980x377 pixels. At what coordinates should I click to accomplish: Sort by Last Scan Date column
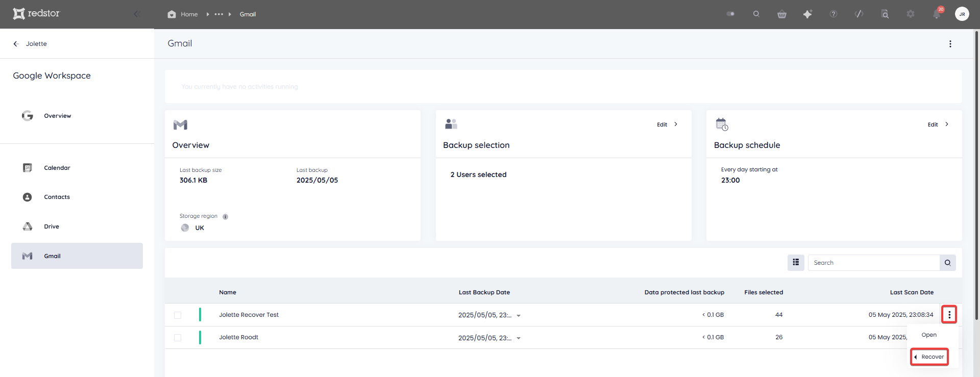(912, 292)
